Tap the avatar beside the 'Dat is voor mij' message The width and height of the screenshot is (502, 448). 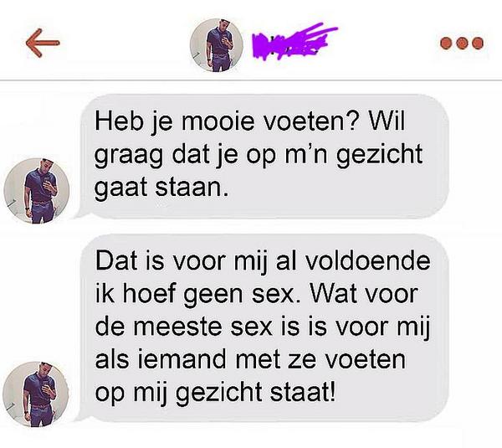coord(36,394)
